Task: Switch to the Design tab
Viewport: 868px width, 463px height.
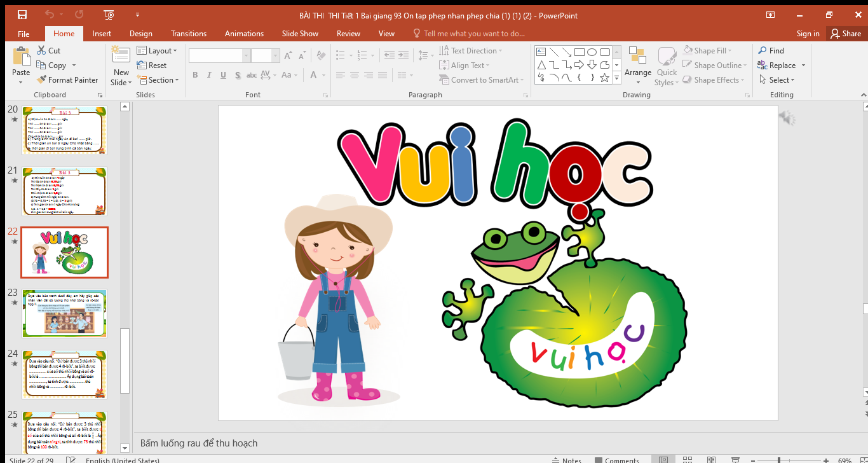Action: click(140, 34)
